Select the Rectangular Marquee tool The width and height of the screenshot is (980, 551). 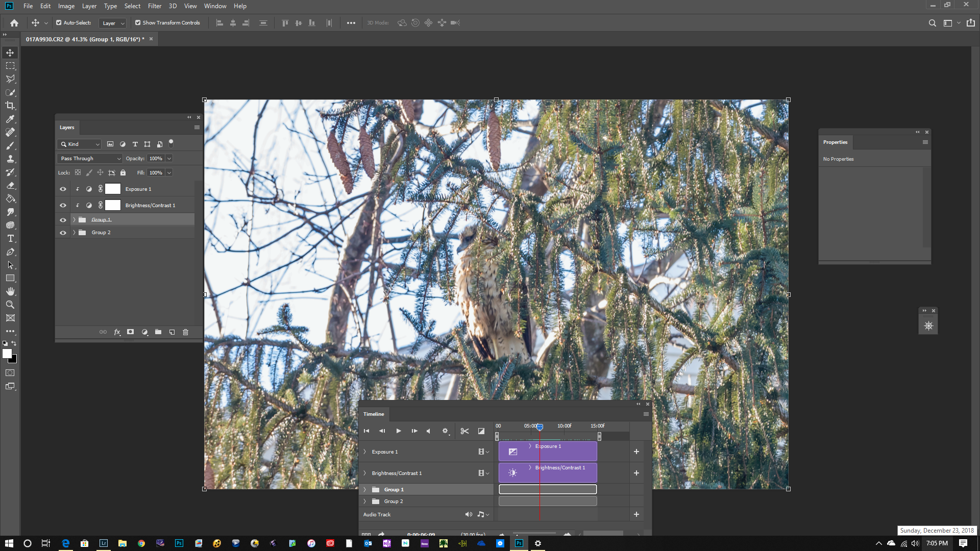pos(10,66)
